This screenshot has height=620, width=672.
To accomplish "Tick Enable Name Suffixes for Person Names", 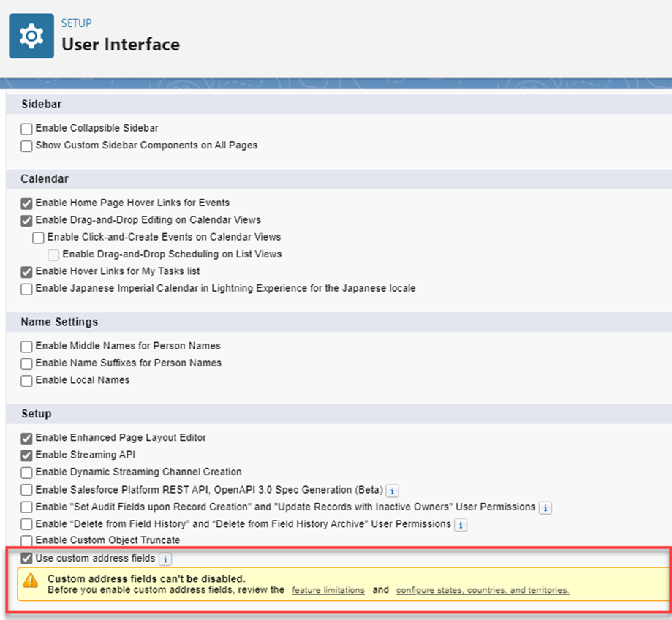I will pyautogui.click(x=27, y=363).
